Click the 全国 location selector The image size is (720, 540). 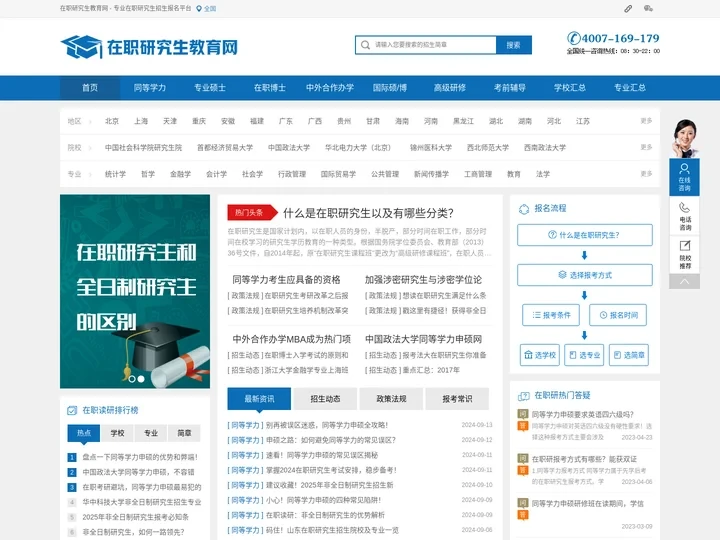210,9
